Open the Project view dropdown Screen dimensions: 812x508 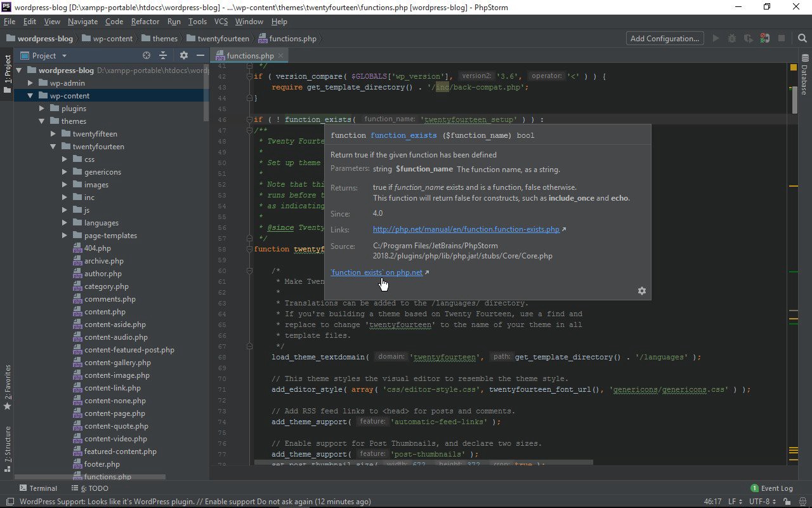(64, 56)
